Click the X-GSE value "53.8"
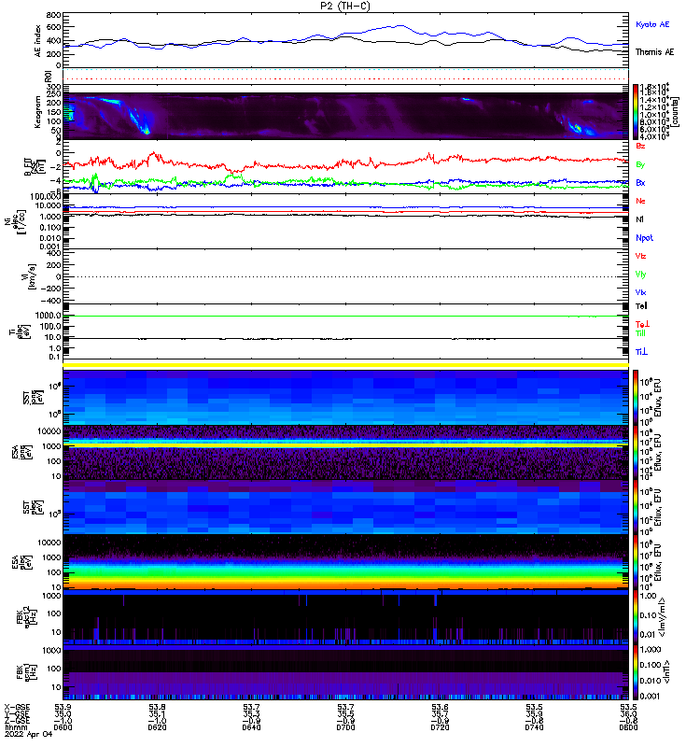Viewport: 700px width, 747px height. pos(157,707)
